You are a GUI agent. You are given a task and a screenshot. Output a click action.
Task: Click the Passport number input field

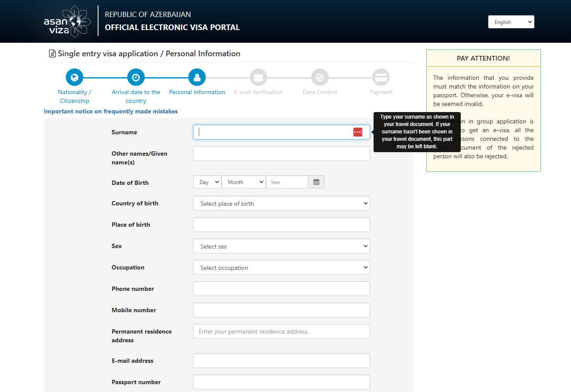pos(282,382)
